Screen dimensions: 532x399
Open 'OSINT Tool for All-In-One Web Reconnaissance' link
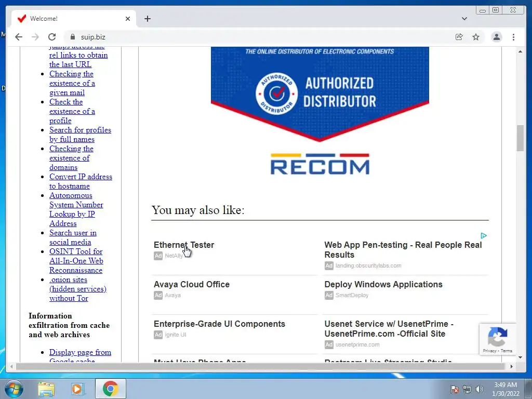coord(76,261)
